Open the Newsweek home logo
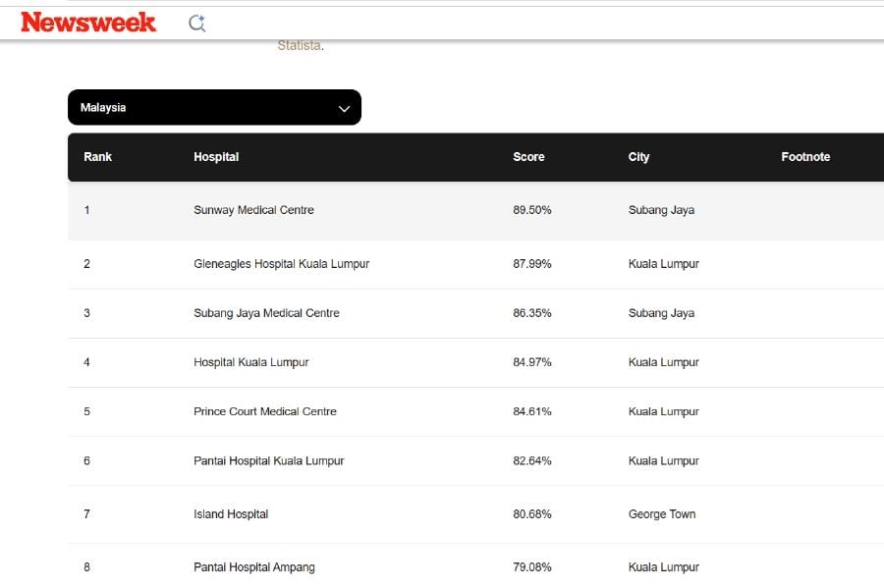 (x=88, y=23)
